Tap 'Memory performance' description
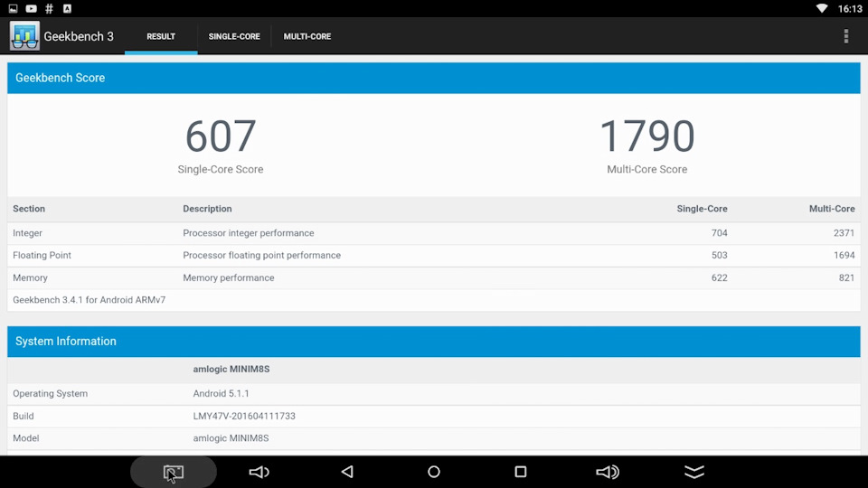 pyautogui.click(x=229, y=277)
